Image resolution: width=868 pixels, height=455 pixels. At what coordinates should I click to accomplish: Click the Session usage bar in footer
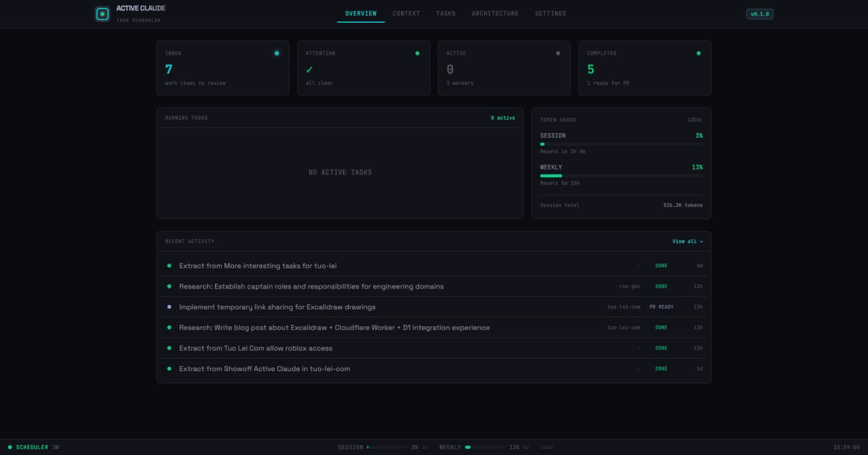[x=387, y=447]
